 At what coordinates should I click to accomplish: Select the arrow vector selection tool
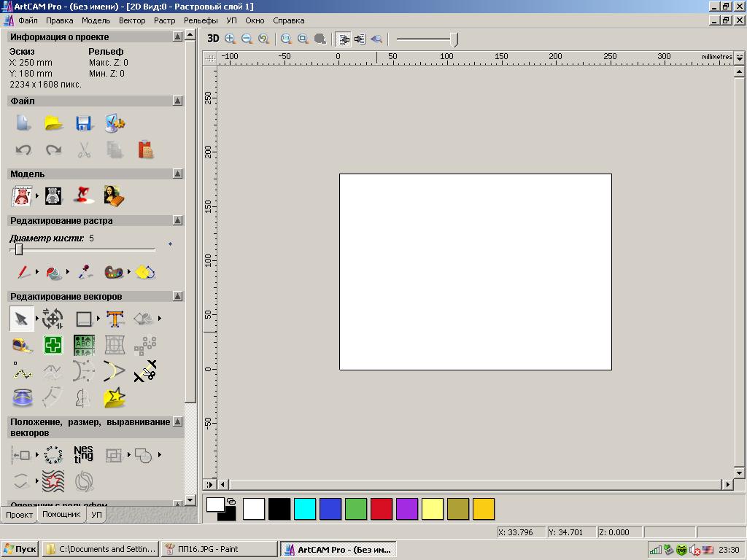(x=21, y=319)
